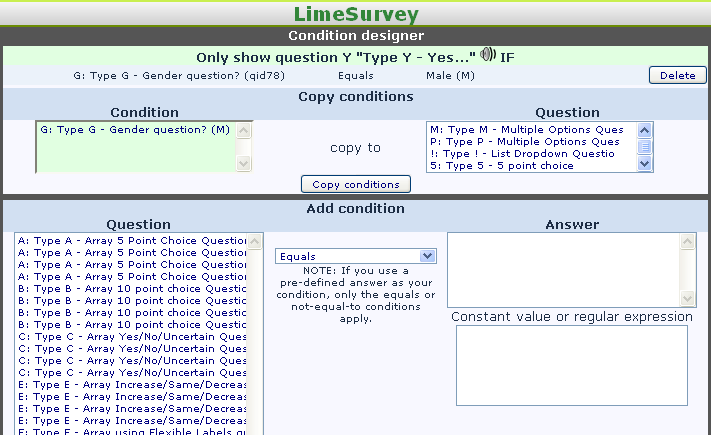Click the copy-to Question list scrollbar thumb
The height and width of the screenshot is (435, 711).
645,146
